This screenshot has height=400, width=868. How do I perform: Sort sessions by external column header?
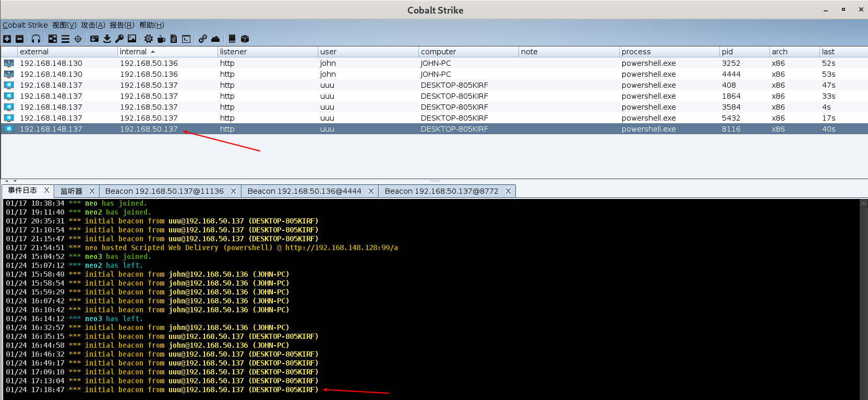pos(68,52)
